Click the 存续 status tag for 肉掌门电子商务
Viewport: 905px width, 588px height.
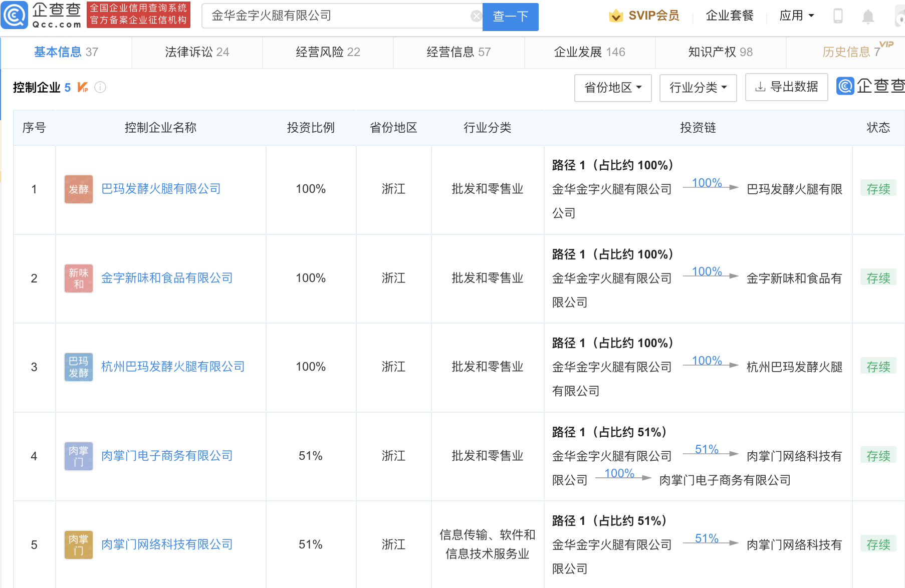[878, 456]
